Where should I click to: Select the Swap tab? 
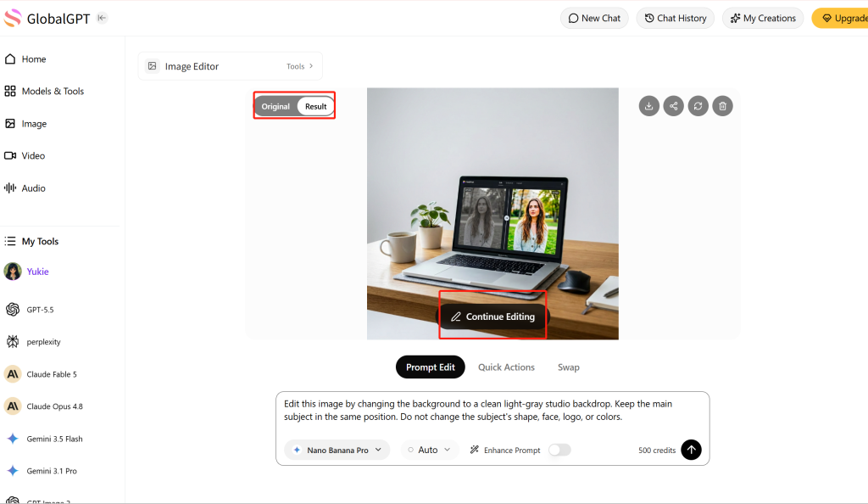[569, 367]
